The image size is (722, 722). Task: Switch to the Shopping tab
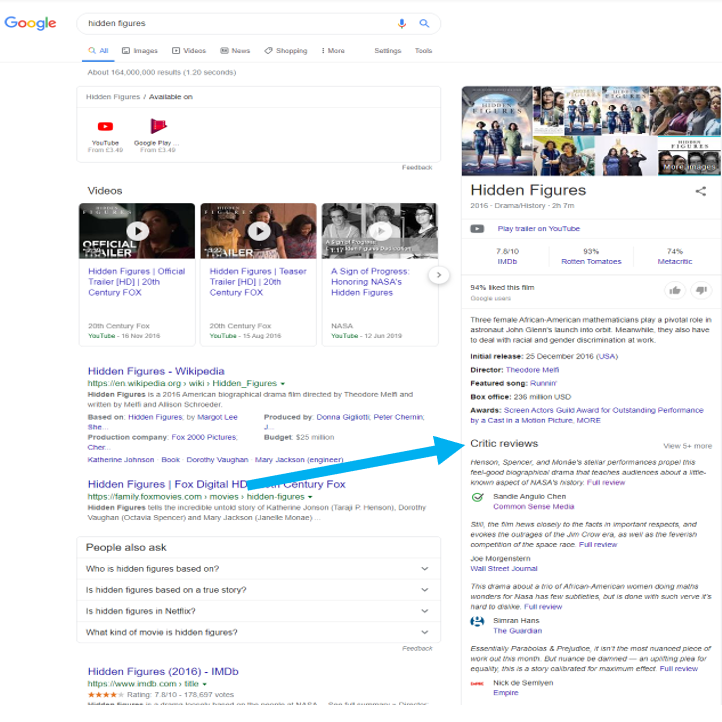[285, 51]
